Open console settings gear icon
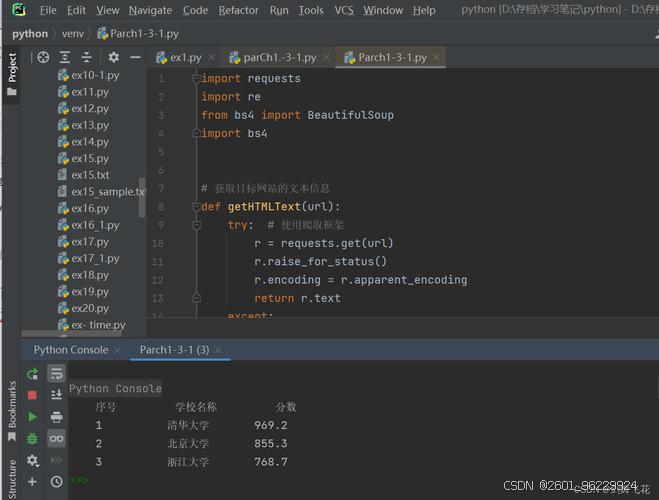659x500 pixels. pos(32,461)
